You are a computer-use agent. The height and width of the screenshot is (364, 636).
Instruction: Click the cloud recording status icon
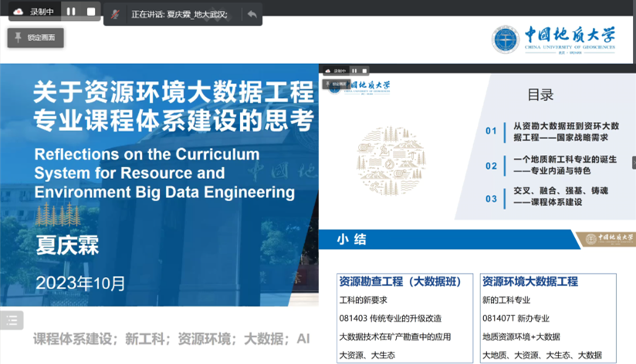pyautogui.click(x=18, y=12)
